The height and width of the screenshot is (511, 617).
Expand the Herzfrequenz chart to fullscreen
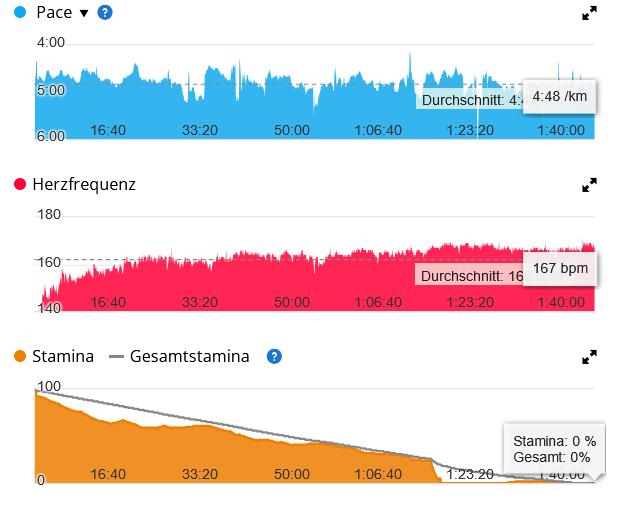pyautogui.click(x=589, y=185)
